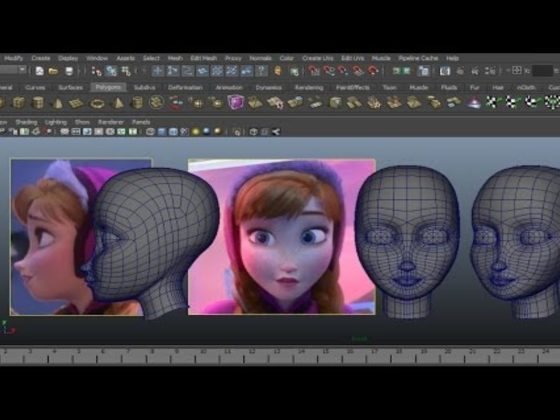Viewport: 560px width, 420px height.
Task: Create a polygon plane from the shelf
Action: (x=76, y=103)
